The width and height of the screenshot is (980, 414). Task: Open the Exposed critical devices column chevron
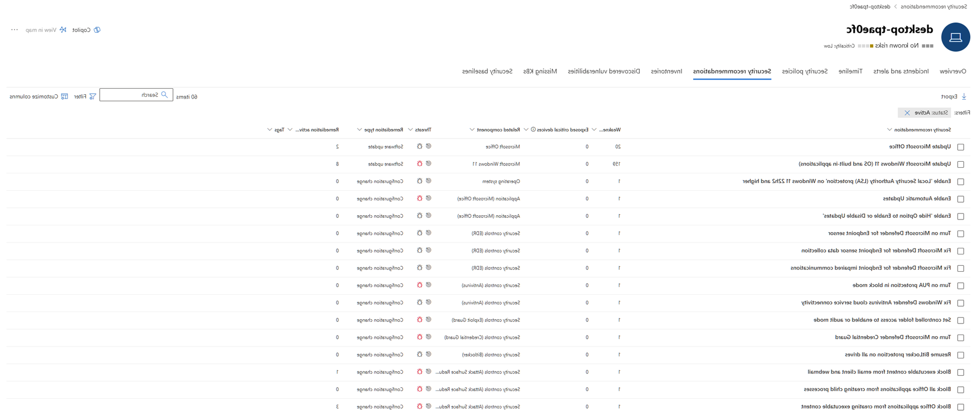tap(526, 130)
